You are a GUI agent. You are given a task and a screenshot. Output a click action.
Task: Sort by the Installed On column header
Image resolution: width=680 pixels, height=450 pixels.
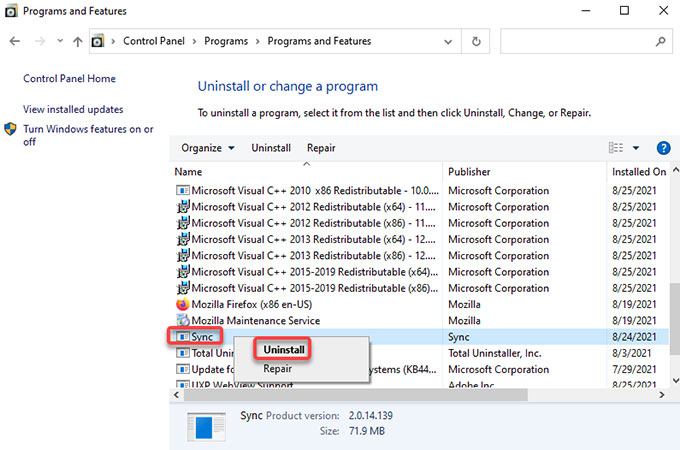(x=639, y=172)
